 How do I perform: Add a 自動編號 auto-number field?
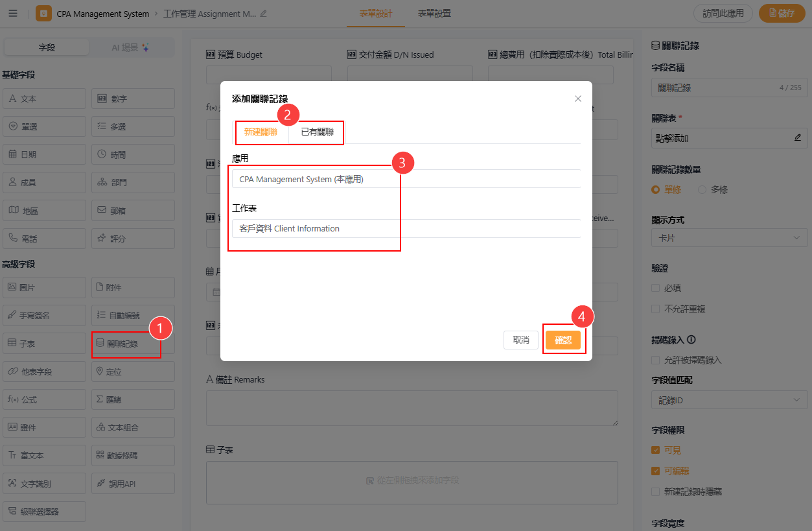pyautogui.click(x=133, y=315)
